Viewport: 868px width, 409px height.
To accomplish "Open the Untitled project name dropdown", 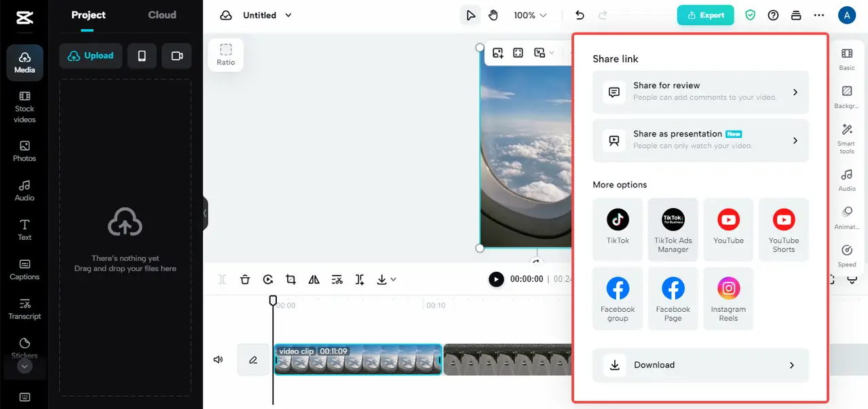I will [267, 15].
